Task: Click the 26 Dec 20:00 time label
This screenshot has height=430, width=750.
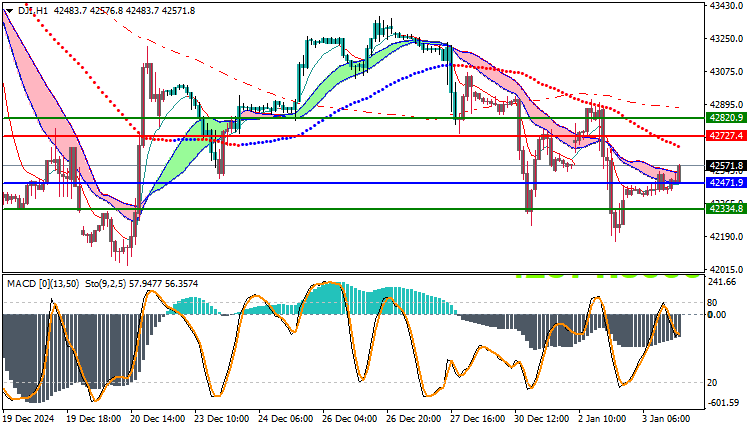Action: [414, 419]
